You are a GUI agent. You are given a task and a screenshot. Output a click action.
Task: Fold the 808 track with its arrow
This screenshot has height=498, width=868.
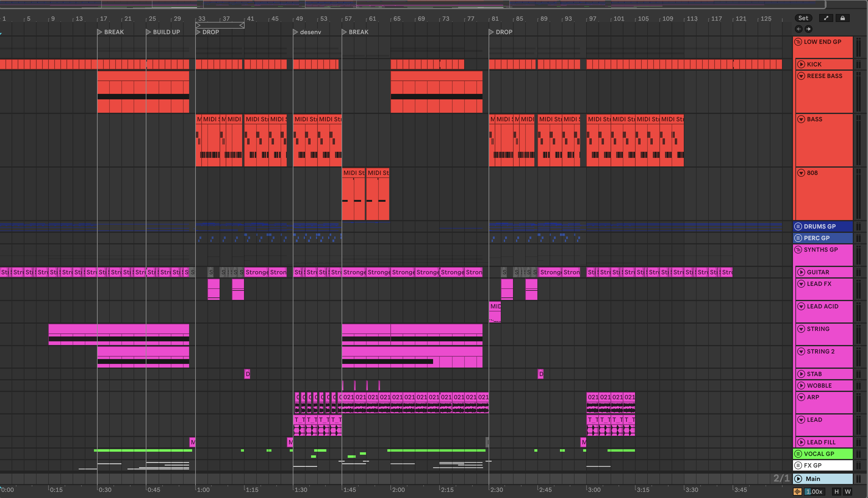[801, 173]
